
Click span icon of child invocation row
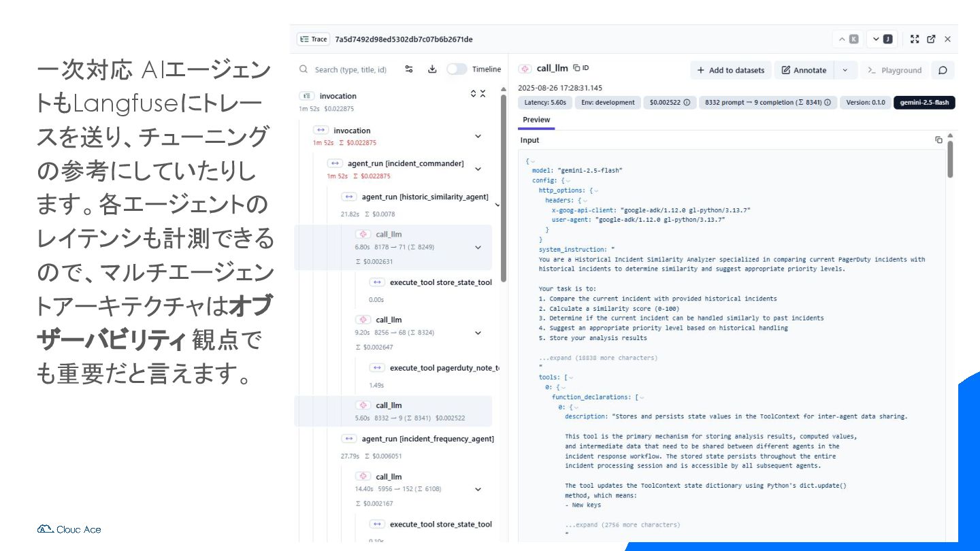click(x=321, y=130)
